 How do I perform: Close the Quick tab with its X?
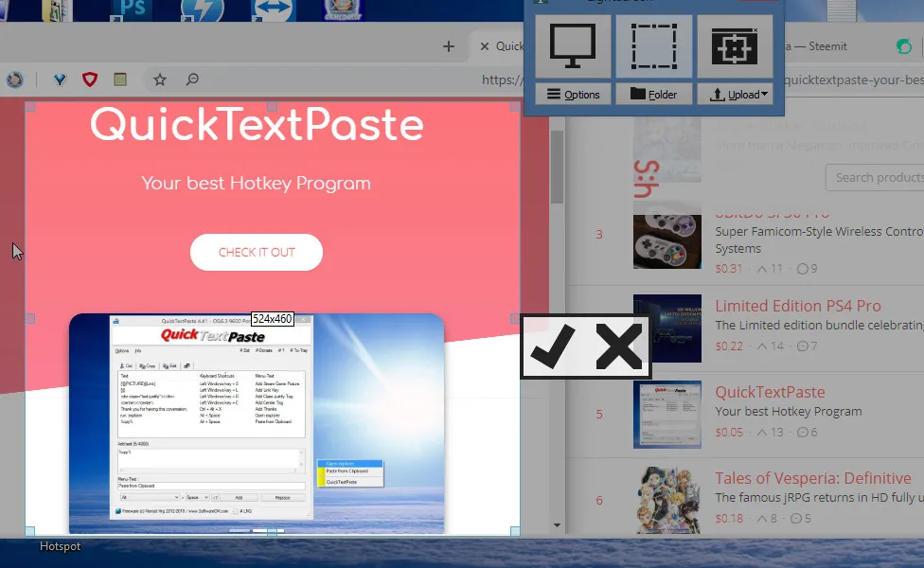click(485, 46)
